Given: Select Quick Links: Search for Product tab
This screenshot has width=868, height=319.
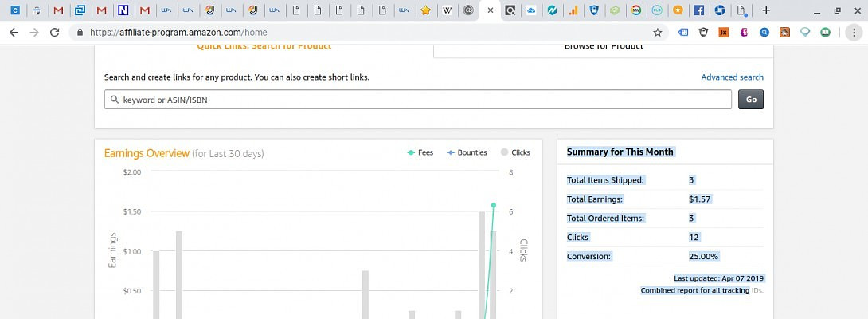Looking at the screenshot, I should click(264, 48).
